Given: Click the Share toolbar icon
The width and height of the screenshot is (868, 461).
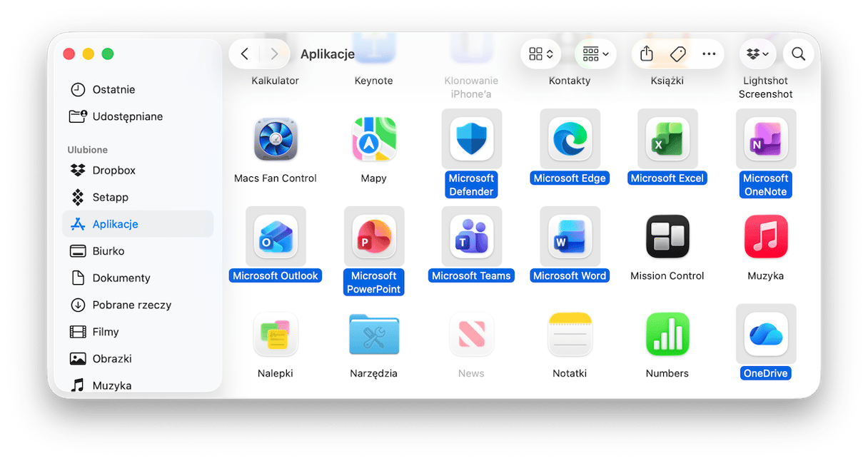Looking at the screenshot, I should (647, 54).
